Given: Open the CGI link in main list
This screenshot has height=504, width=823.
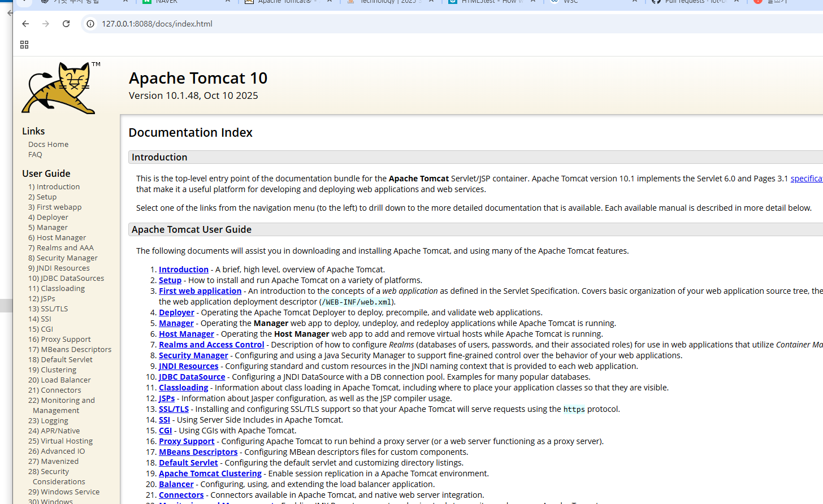Looking at the screenshot, I should [x=166, y=431].
